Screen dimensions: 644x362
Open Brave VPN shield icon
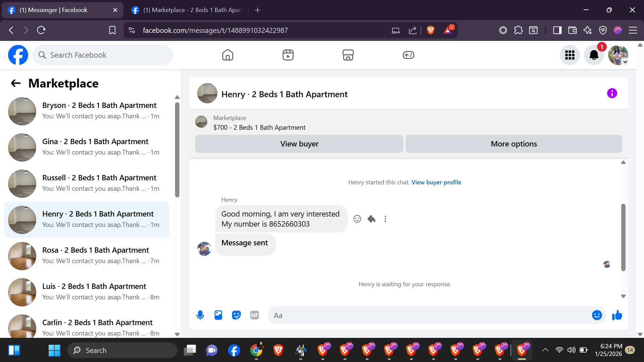[603, 30]
